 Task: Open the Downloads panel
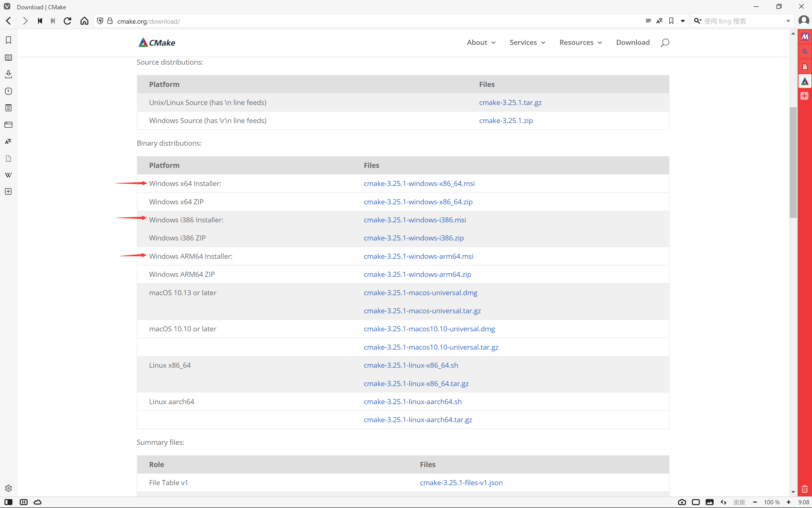[x=8, y=74]
